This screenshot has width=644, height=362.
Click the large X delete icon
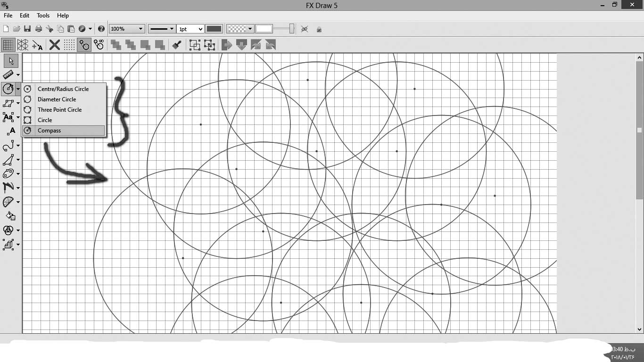coord(55,45)
